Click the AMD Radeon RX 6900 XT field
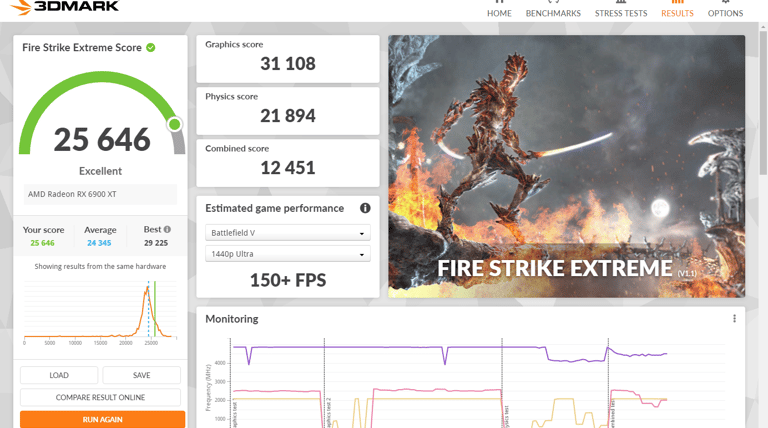 (x=100, y=194)
